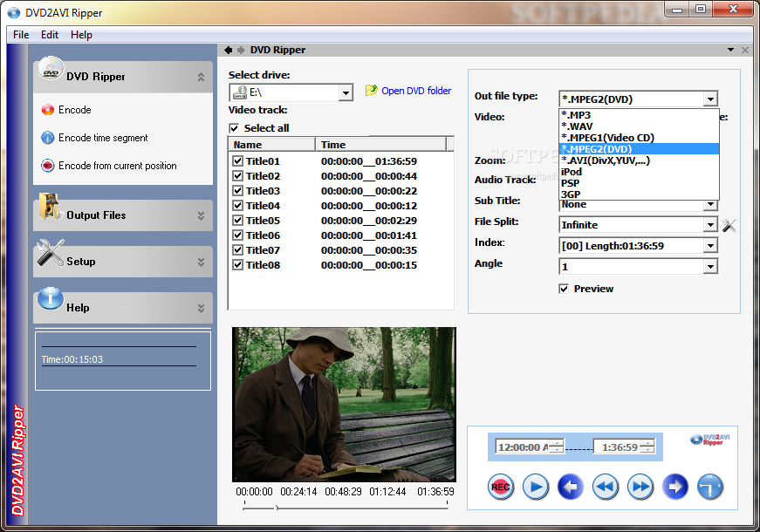The width and height of the screenshot is (760, 532).
Task: Click Encode time segment option
Action: [103, 138]
